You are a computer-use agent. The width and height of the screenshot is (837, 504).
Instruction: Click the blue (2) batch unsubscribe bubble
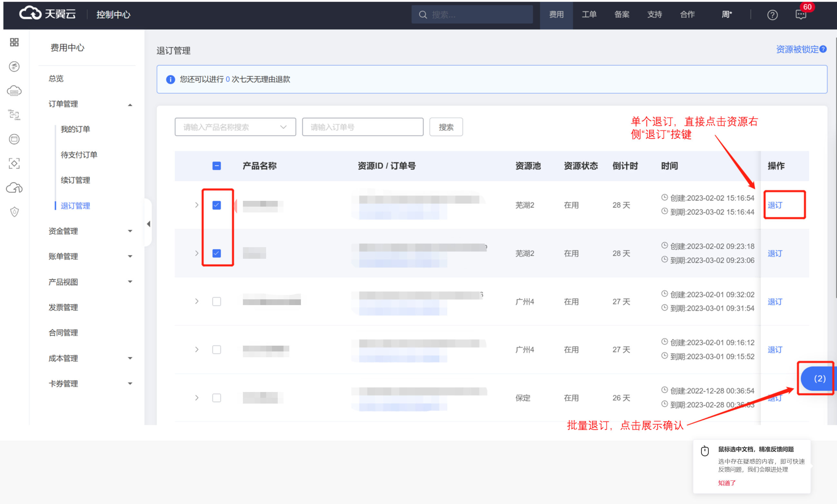pos(819,378)
